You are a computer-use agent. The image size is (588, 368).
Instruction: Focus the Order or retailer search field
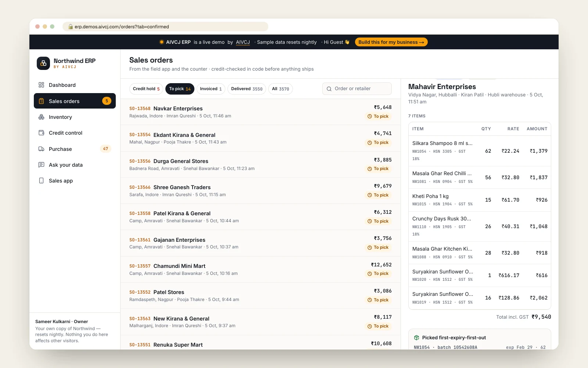click(x=357, y=89)
